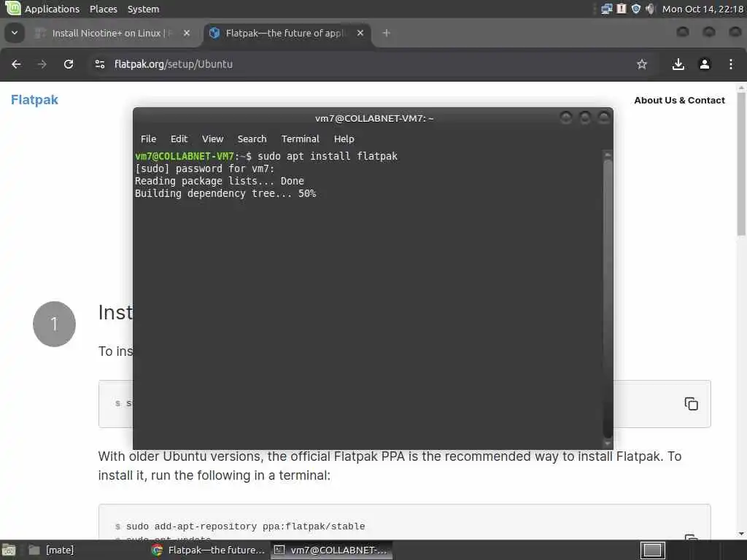This screenshot has height=560, width=747.
Task: View site information next to the URL
Action: [x=99, y=64]
